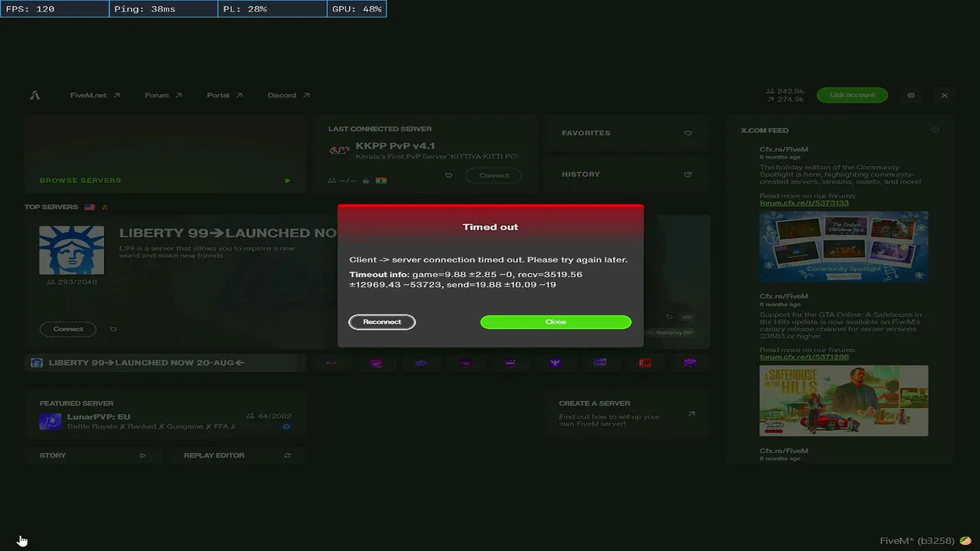Click the PL: 28% overlay readout
Image resolution: width=980 pixels, height=551 pixels.
coord(273,9)
